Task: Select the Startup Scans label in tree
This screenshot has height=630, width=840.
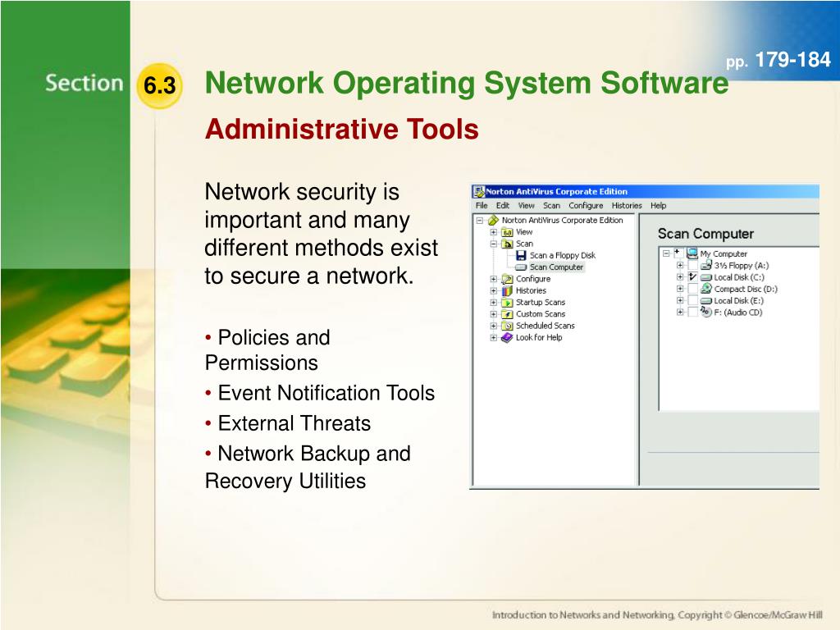Action: [x=540, y=303]
